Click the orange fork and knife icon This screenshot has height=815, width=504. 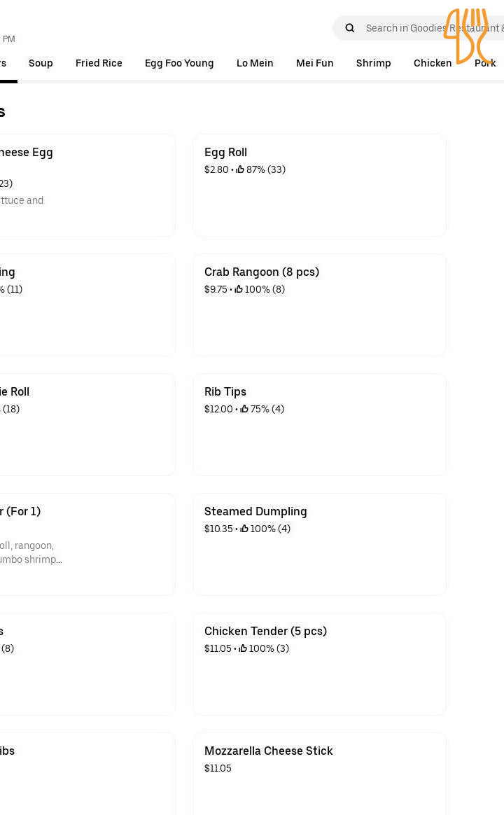coord(467,36)
